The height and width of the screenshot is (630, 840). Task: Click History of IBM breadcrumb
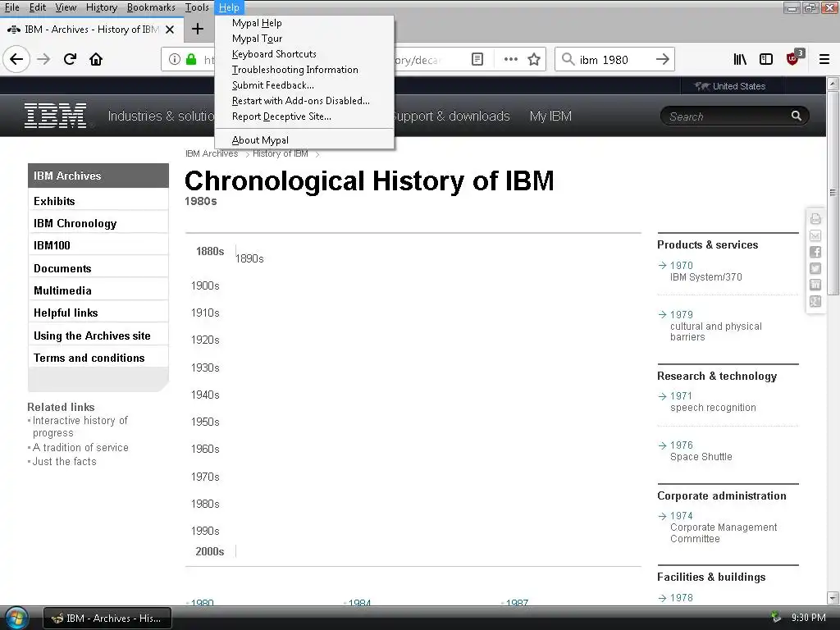click(x=281, y=153)
